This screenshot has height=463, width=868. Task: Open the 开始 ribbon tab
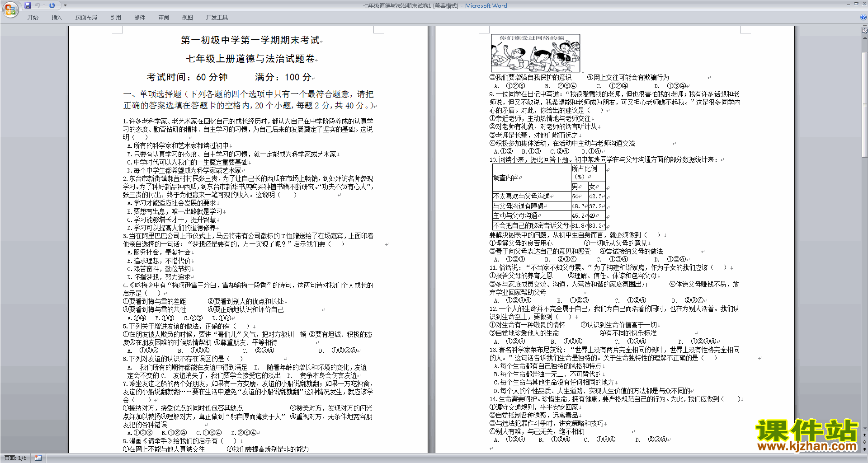coord(33,18)
